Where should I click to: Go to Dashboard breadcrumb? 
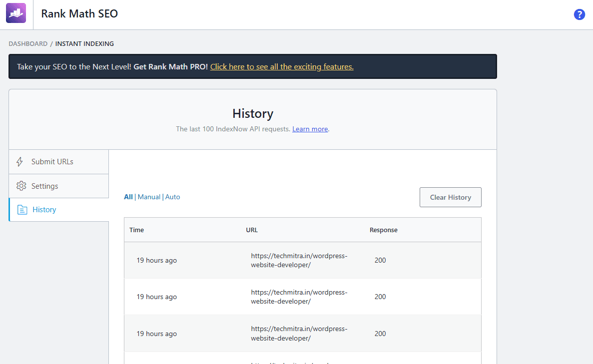pos(28,44)
